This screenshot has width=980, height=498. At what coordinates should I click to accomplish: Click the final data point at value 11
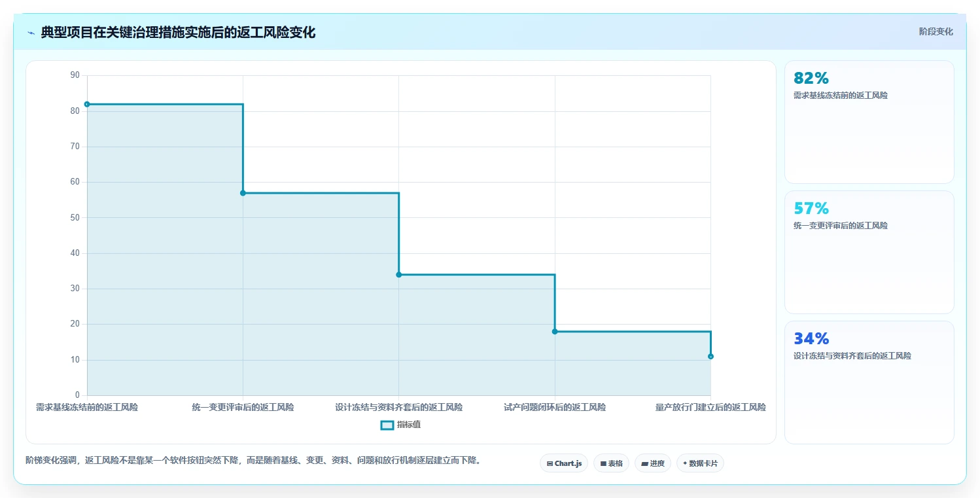[x=710, y=357]
